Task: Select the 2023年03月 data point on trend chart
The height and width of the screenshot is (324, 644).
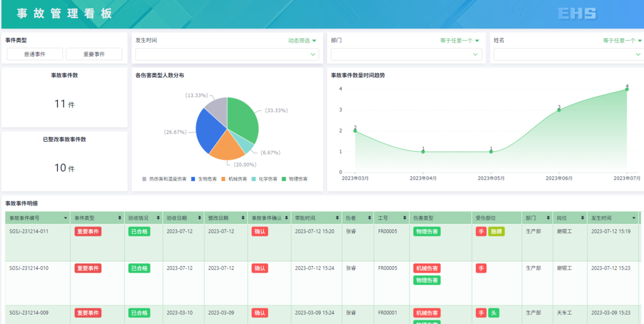Action: [355, 130]
